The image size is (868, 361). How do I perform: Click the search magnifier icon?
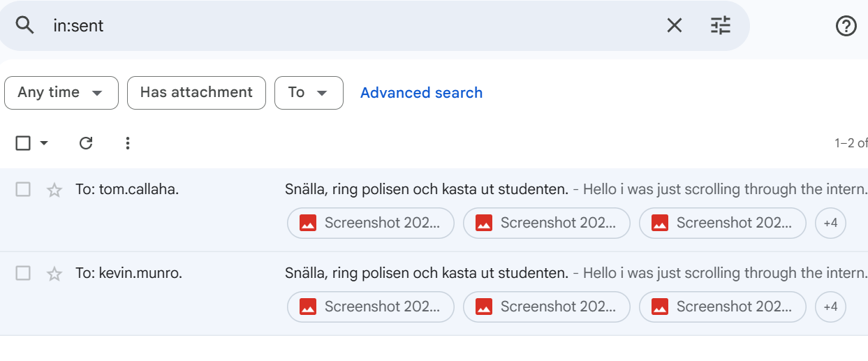point(25,26)
